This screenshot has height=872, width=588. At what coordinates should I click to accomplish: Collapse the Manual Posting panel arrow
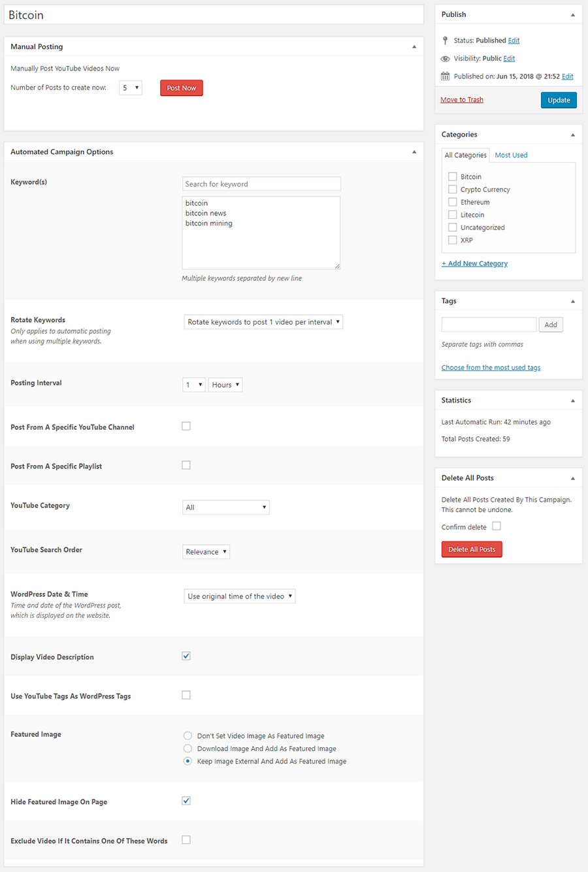[x=414, y=47]
